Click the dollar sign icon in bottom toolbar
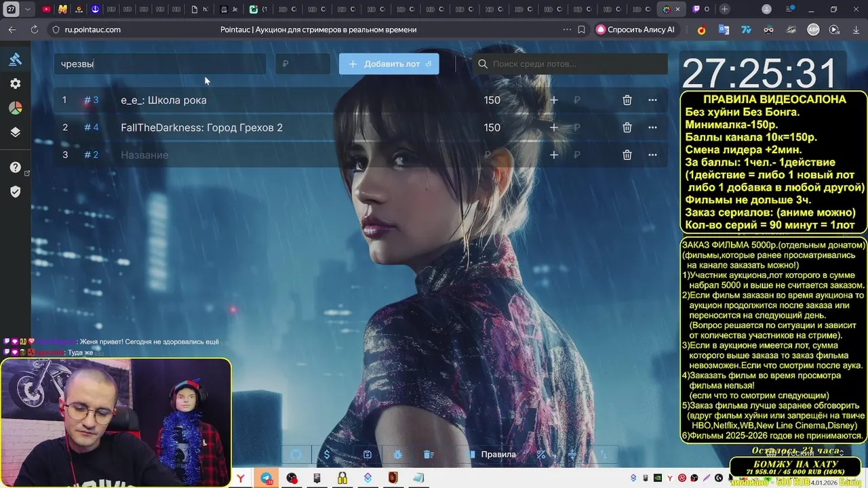Image resolution: width=868 pixels, height=488 pixels. coord(327,454)
